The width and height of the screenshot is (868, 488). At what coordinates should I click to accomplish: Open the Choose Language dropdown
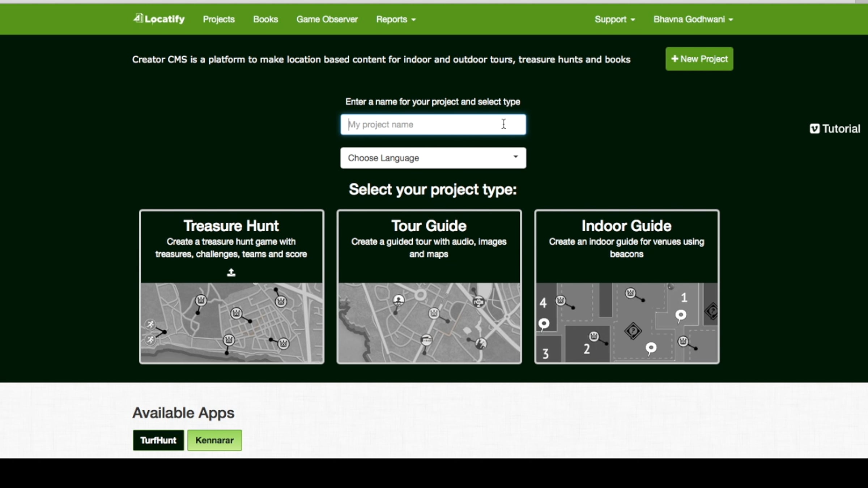tap(433, 158)
